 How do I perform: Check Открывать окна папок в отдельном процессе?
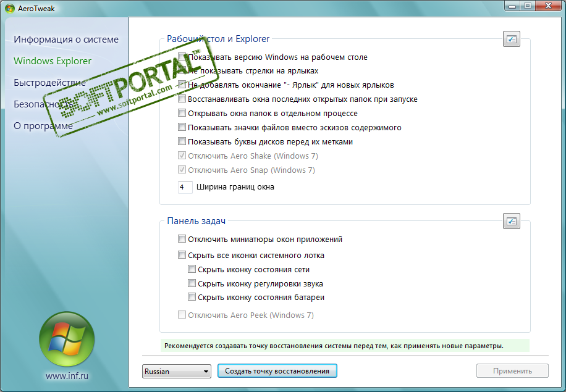(182, 113)
